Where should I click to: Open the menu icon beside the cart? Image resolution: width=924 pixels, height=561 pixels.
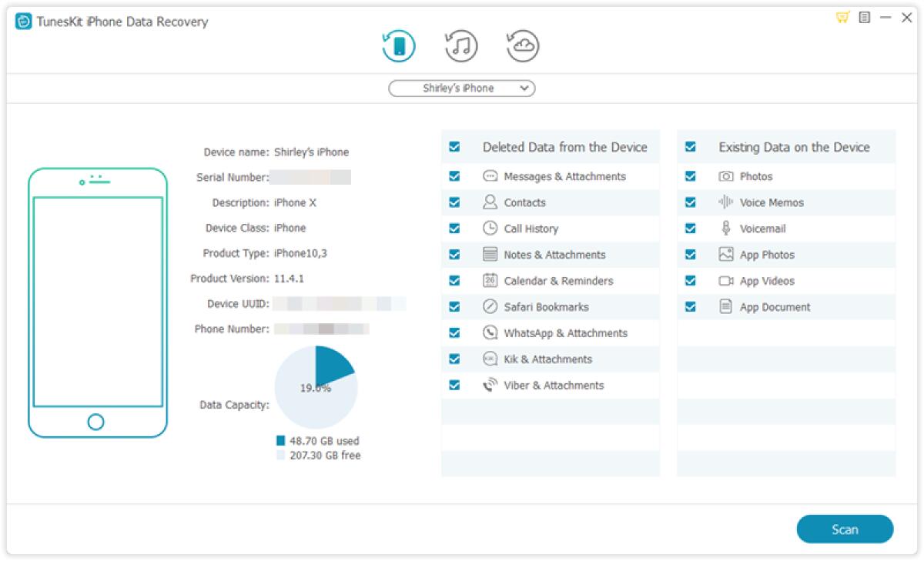tap(865, 18)
